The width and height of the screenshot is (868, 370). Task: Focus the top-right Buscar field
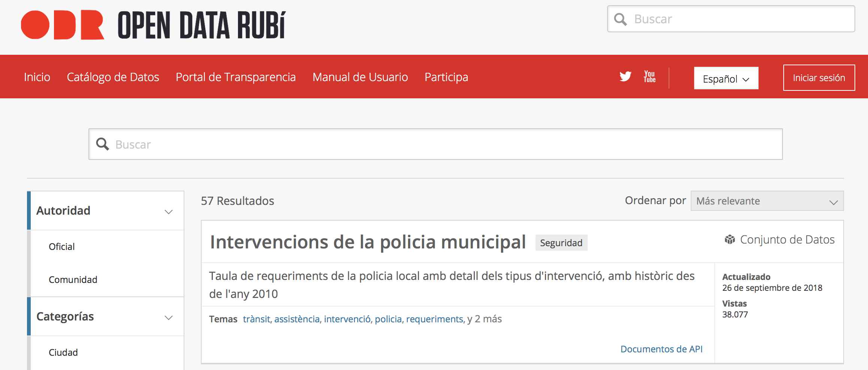(x=731, y=19)
